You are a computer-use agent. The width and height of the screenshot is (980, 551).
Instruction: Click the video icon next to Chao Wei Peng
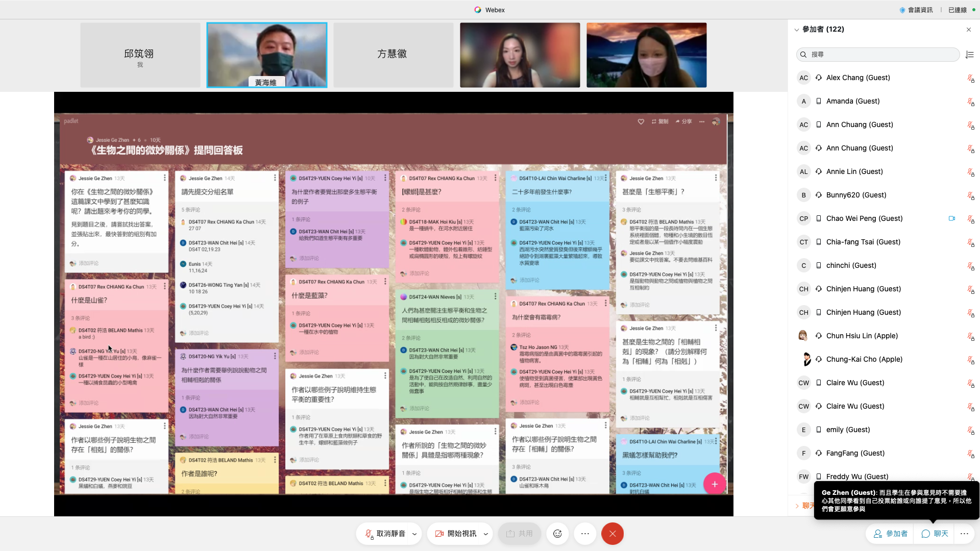(951, 218)
